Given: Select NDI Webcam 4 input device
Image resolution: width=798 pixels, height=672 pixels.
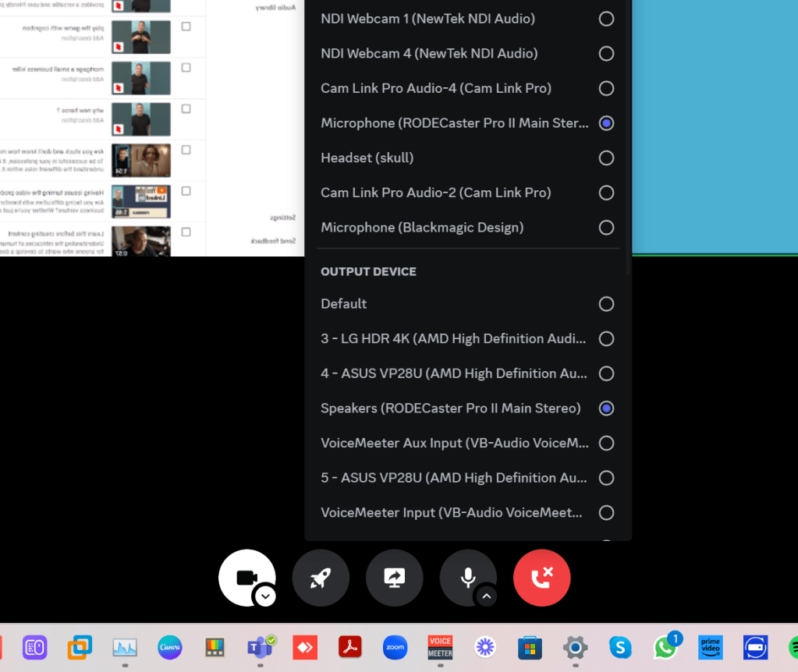Looking at the screenshot, I should 466,54.
